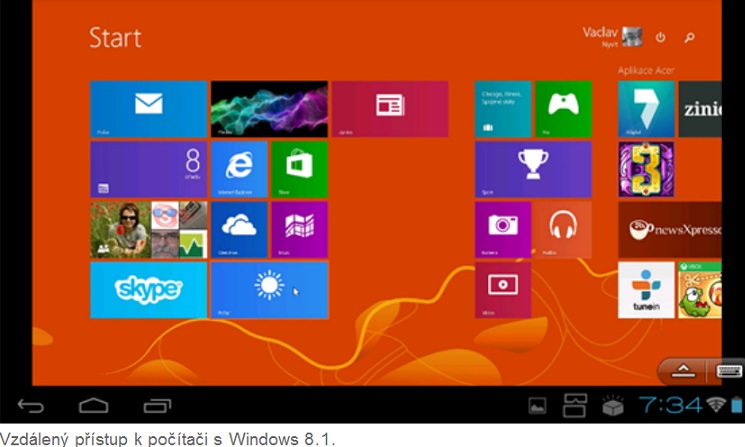Image resolution: width=745 pixels, height=447 pixels.
Task: Tap the picture notification icon in status bar
Action: tap(537, 406)
